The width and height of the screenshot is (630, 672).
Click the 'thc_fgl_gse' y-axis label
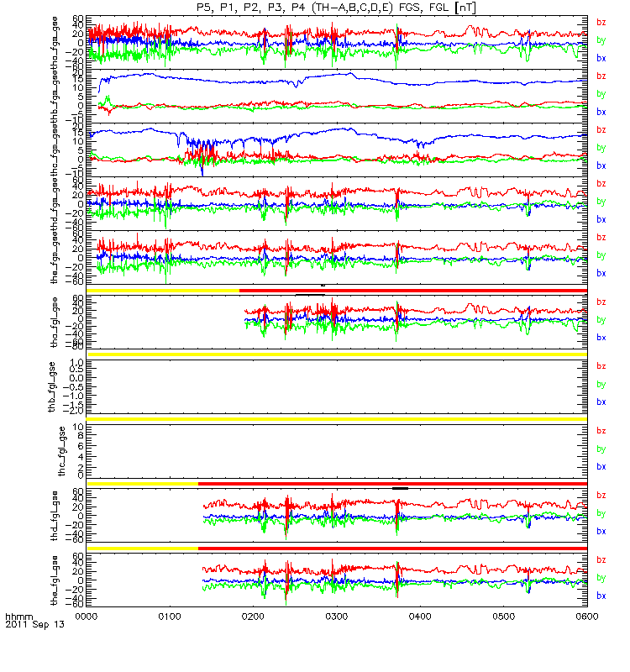point(62,451)
